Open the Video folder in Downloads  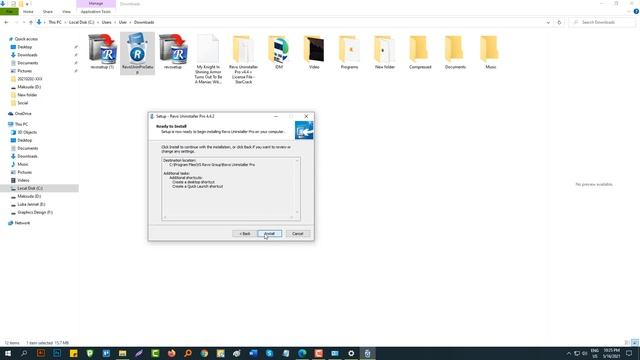[314, 52]
